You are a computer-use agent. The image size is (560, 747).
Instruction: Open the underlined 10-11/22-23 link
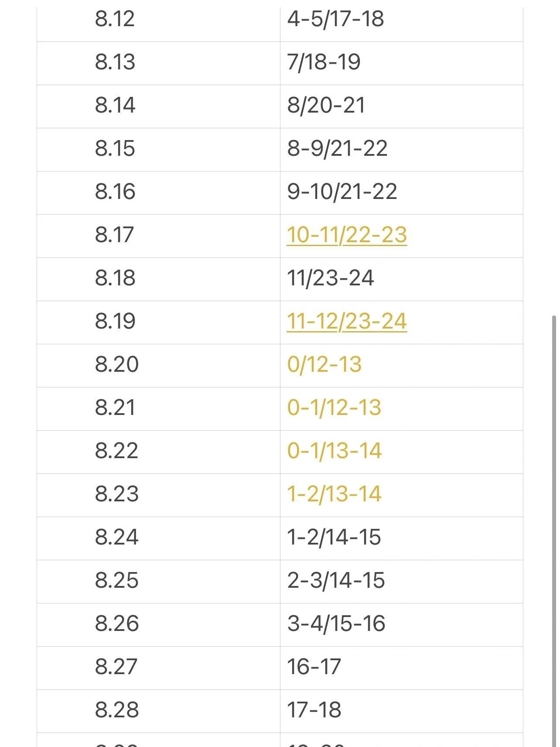coord(347,235)
